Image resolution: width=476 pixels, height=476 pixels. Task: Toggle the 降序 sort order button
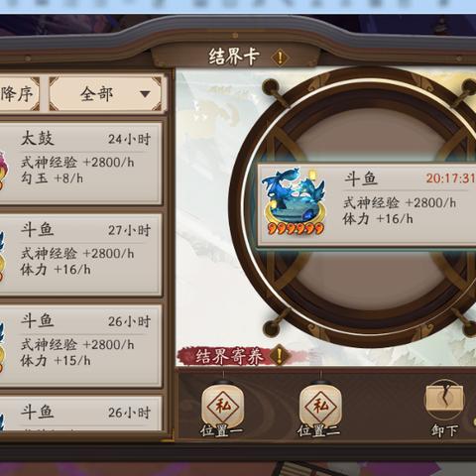[19, 94]
